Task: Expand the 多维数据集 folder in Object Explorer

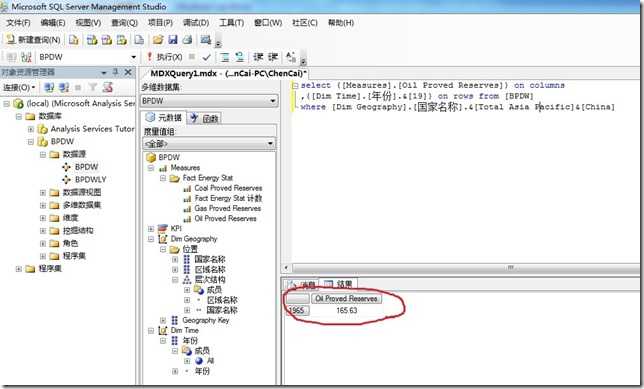Action: 43,205
